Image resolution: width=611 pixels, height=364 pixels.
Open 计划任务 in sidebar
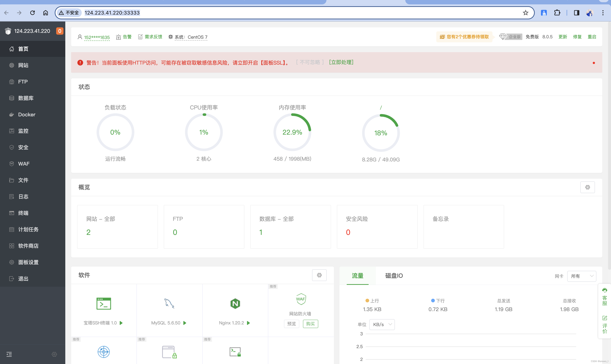point(33,230)
